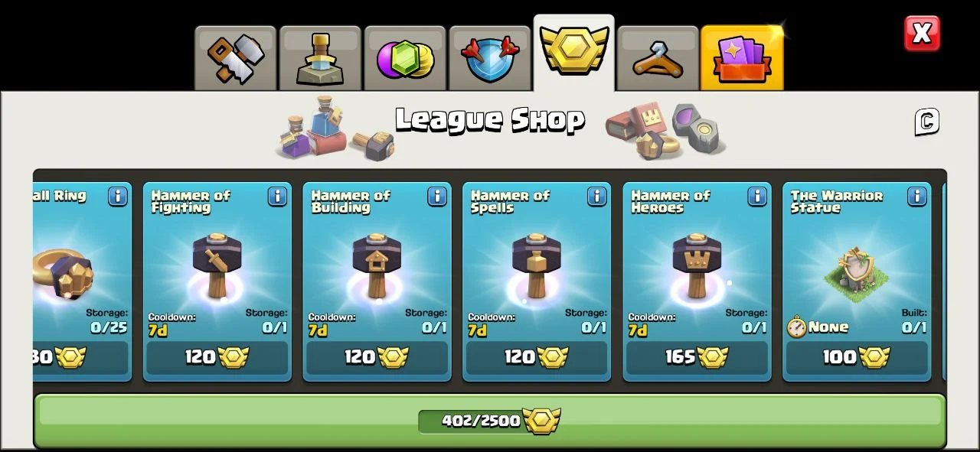Click the 402/2500 league medals progress bar
Viewport: 980px width, 452px height.
click(x=490, y=421)
